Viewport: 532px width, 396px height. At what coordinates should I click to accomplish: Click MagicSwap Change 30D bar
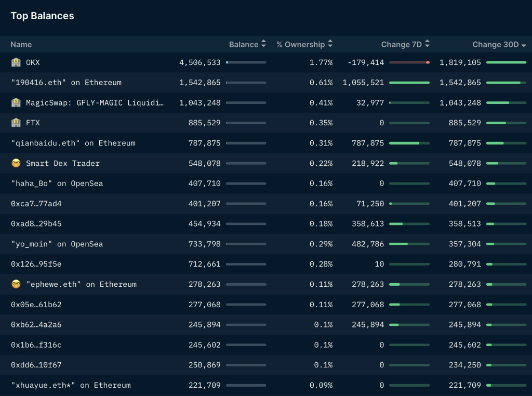coord(506,103)
